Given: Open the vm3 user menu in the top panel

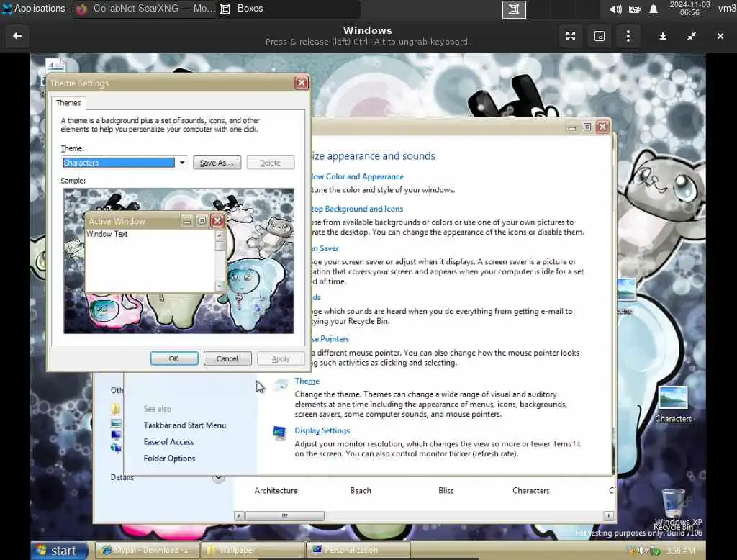Looking at the screenshot, I should coord(727,9).
